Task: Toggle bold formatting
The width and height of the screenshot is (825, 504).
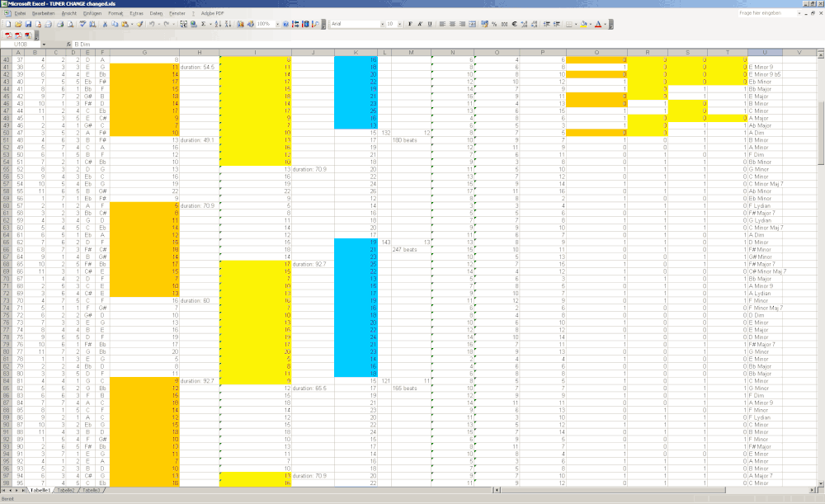Action: tap(410, 24)
